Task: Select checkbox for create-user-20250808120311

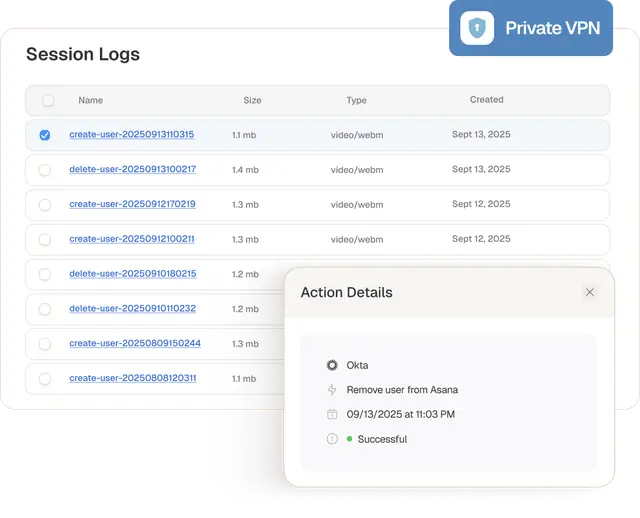Action: pos(45,379)
